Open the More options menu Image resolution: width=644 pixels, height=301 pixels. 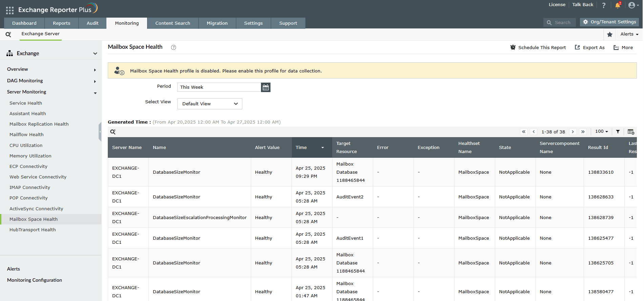click(623, 48)
